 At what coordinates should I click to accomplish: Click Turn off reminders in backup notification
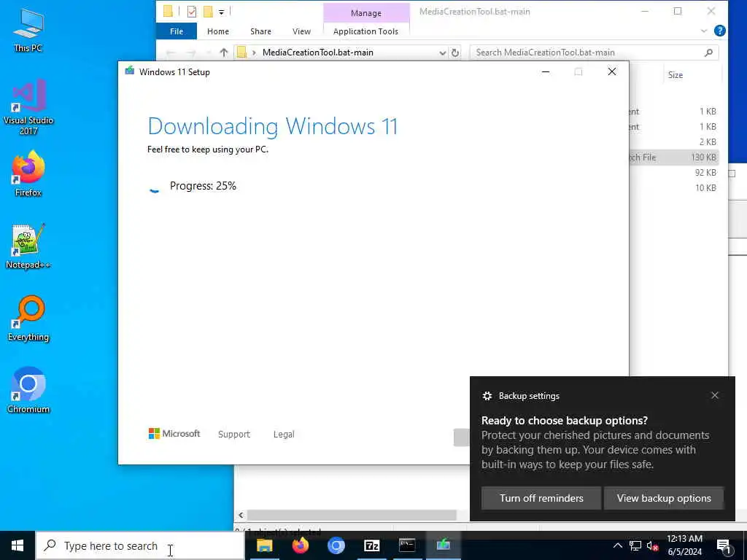click(541, 498)
